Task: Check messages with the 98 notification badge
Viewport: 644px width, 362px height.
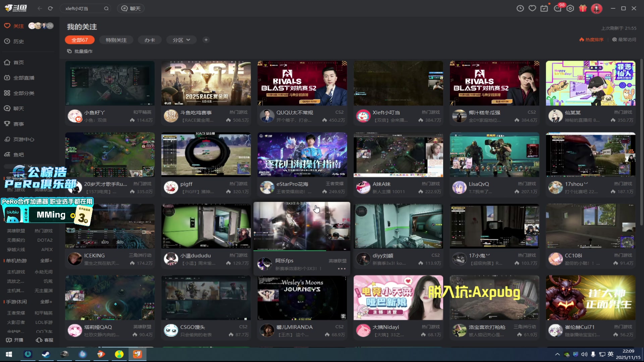Action: (x=557, y=8)
